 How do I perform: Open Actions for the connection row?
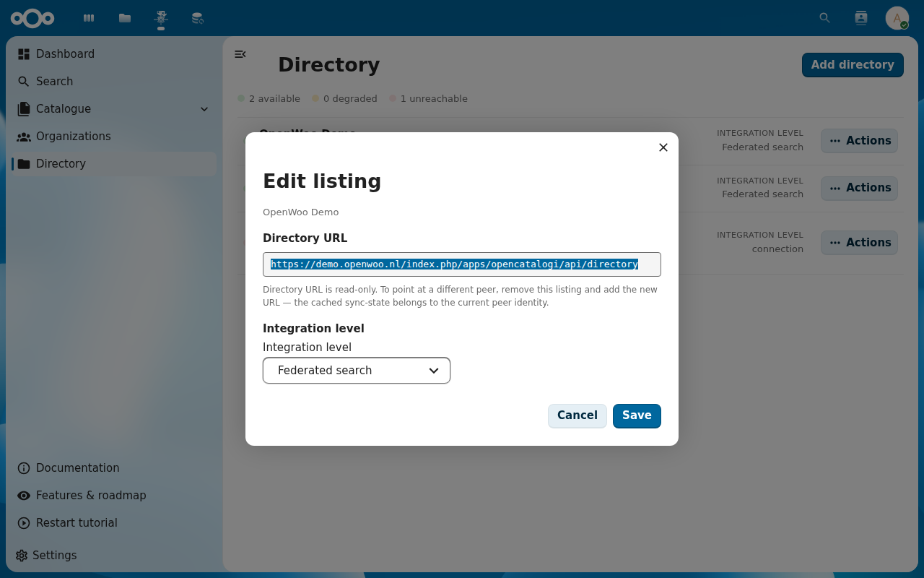pos(859,243)
